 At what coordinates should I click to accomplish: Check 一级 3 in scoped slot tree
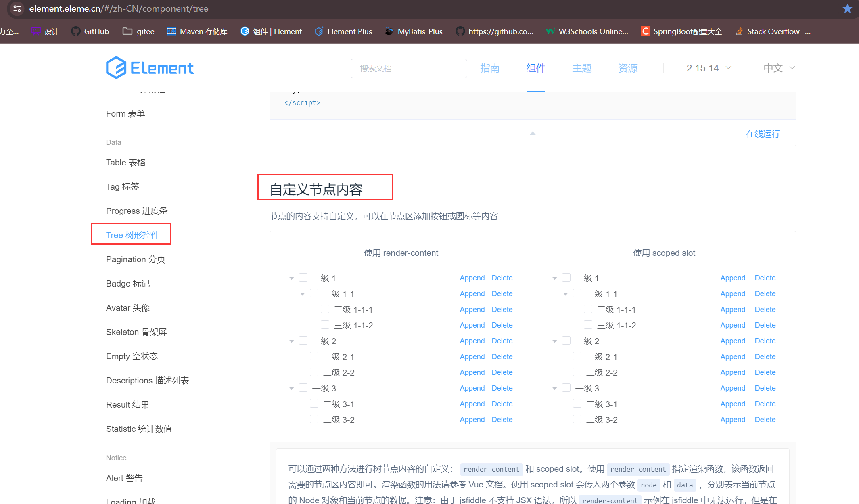(x=566, y=388)
